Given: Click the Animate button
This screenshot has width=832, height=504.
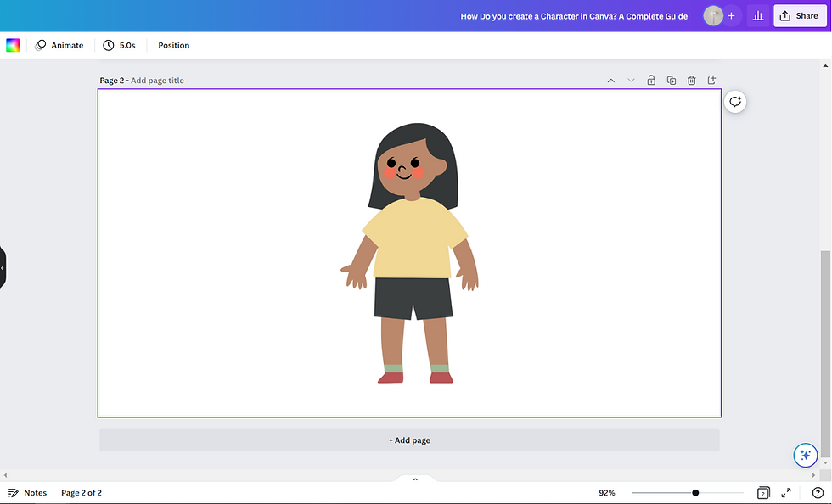Looking at the screenshot, I should pyautogui.click(x=59, y=45).
